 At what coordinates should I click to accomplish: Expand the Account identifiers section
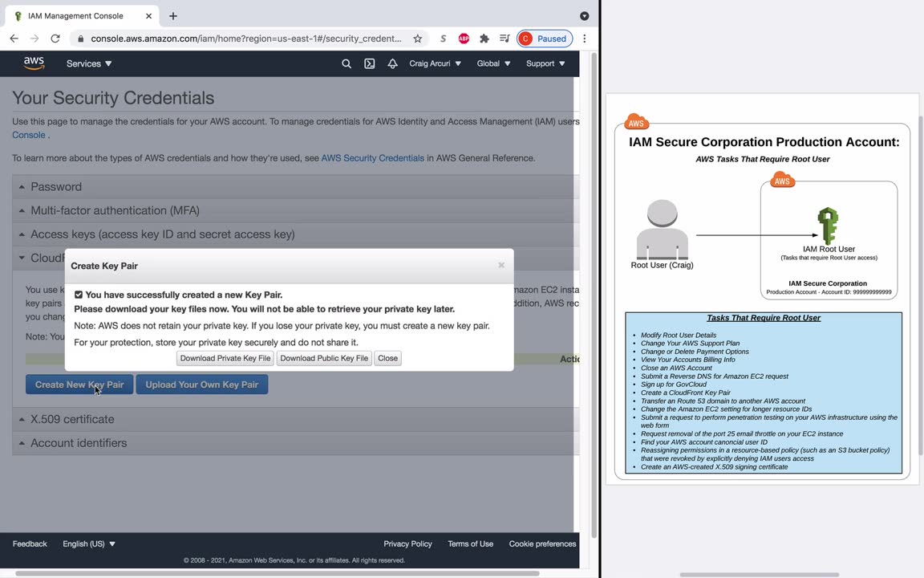pyautogui.click(x=295, y=443)
